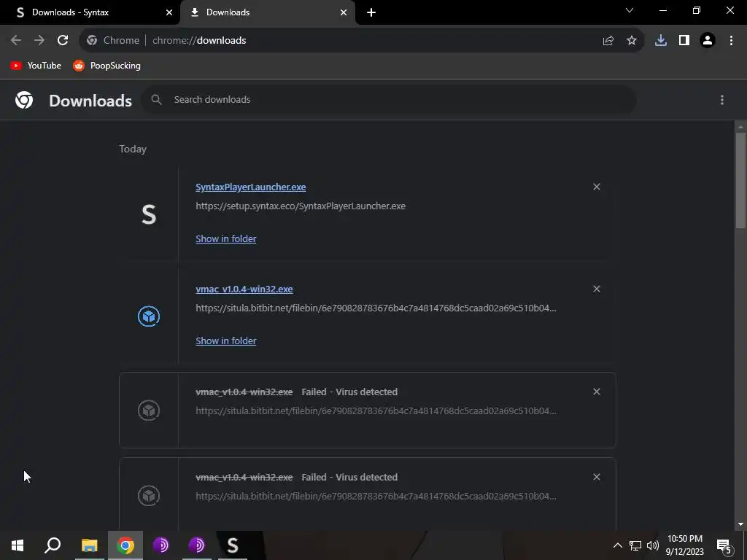
Task: Close the Downloads - Syntax tab
Action: (169, 12)
